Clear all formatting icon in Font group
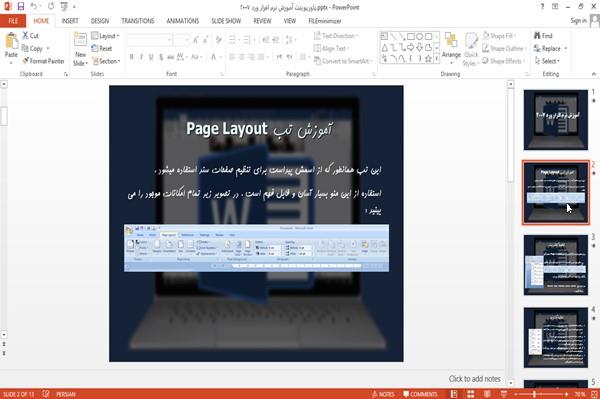 pos(218,39)
